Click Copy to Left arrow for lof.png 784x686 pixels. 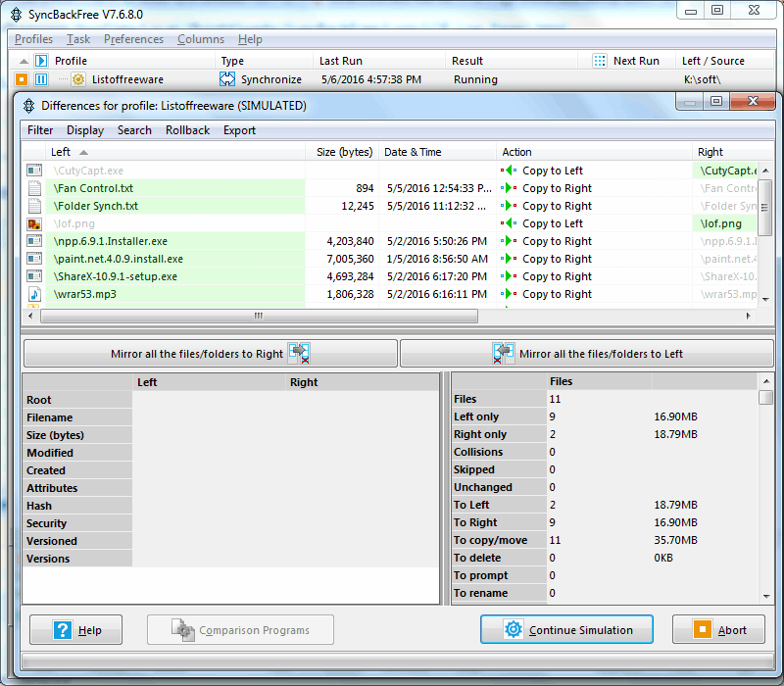(x=509, y=223)
